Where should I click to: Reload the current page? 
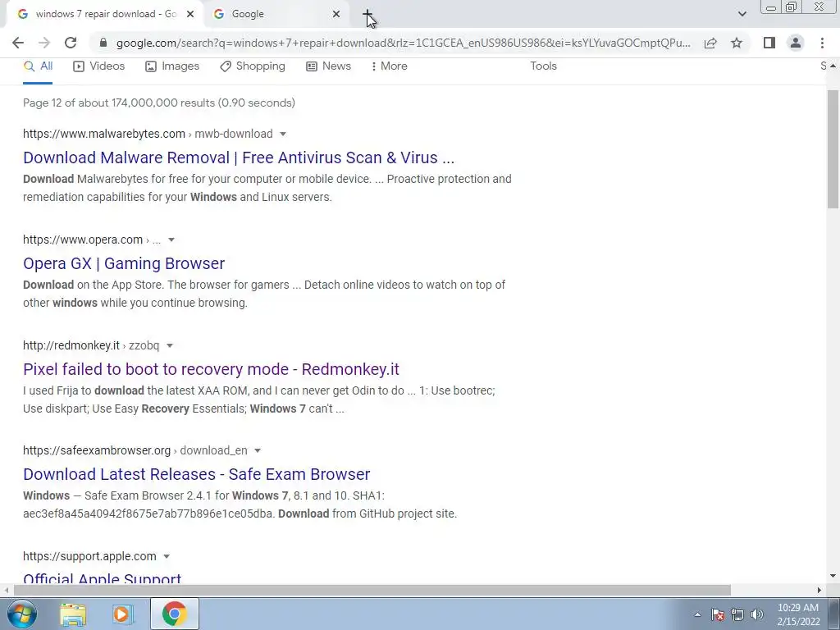pyautogui.click(x=71, y=43)
